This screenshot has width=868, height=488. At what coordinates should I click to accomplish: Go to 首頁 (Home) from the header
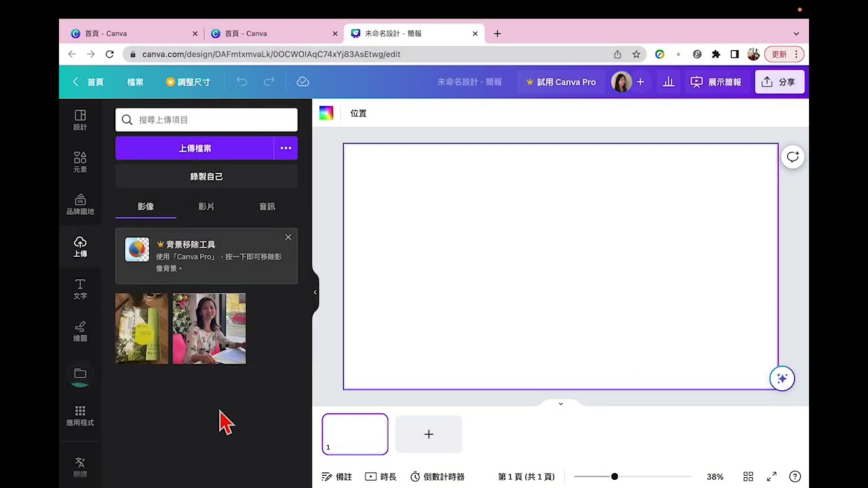click(88, 82)
